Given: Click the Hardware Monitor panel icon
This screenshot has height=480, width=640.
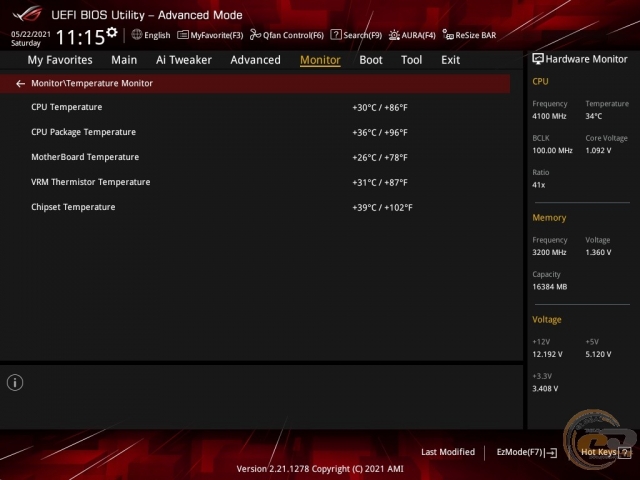Looking at the screenshot, I should click(x=538, y=59).
